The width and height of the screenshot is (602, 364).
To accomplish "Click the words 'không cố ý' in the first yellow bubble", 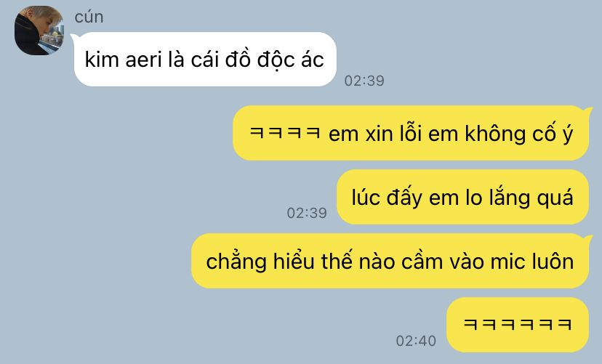I will coord(519,133).
